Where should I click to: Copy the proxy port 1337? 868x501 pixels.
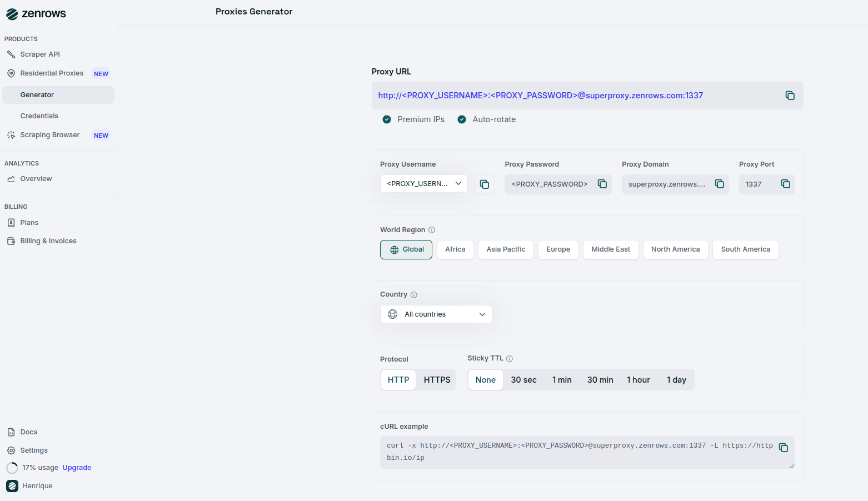coord(785,184)
